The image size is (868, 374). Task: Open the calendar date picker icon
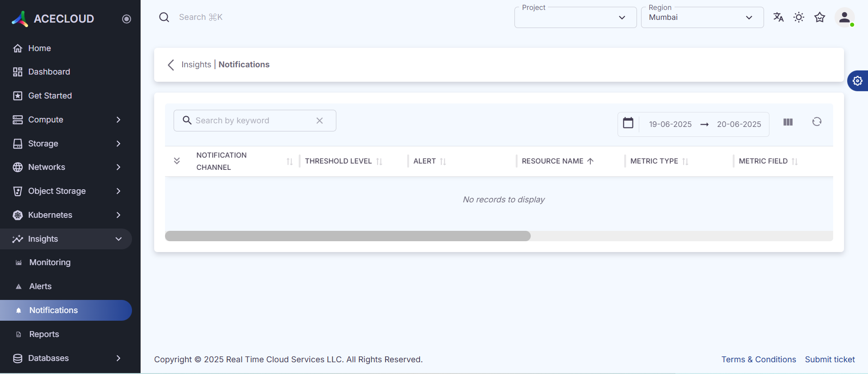(x=628, y=123)
